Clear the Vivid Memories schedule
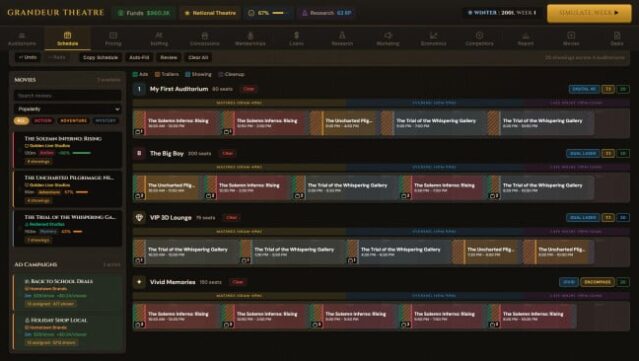The image size is (639, 361). (x=238, y=282)
